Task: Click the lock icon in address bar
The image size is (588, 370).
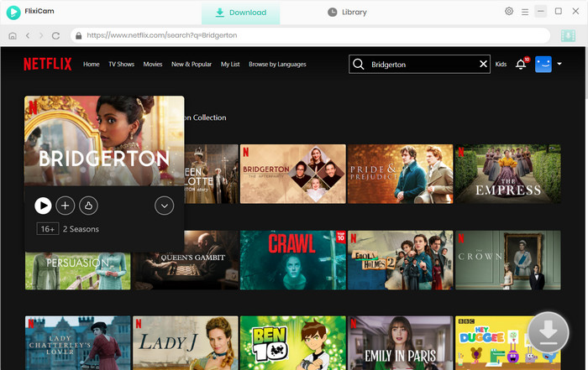Action: (x=78, y=35)
